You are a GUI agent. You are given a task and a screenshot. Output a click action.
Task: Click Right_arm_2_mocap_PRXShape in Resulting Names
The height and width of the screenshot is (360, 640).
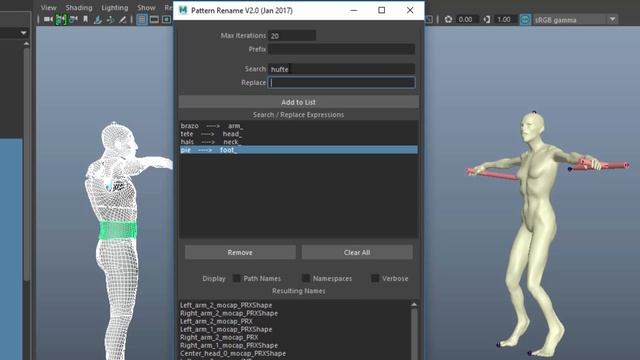pos(229,313)
